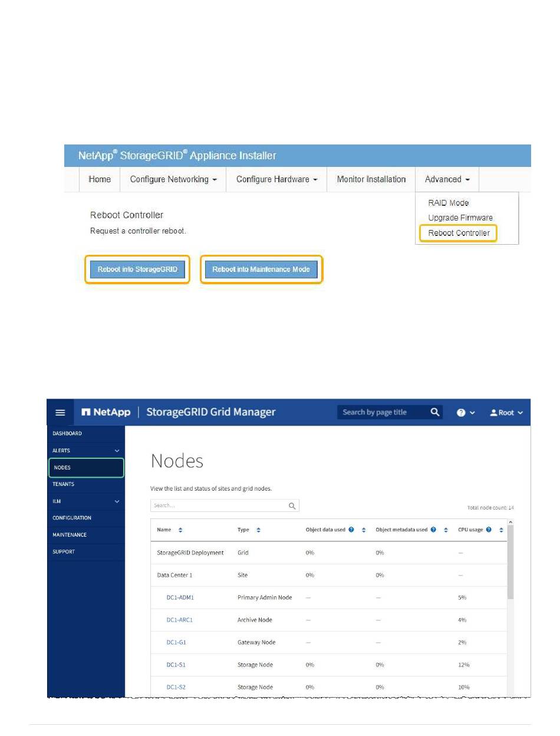The height and width of the screenshot is (736, 560).
Task: Click the Data Center 1 site row name
Action: coord(174,575)
